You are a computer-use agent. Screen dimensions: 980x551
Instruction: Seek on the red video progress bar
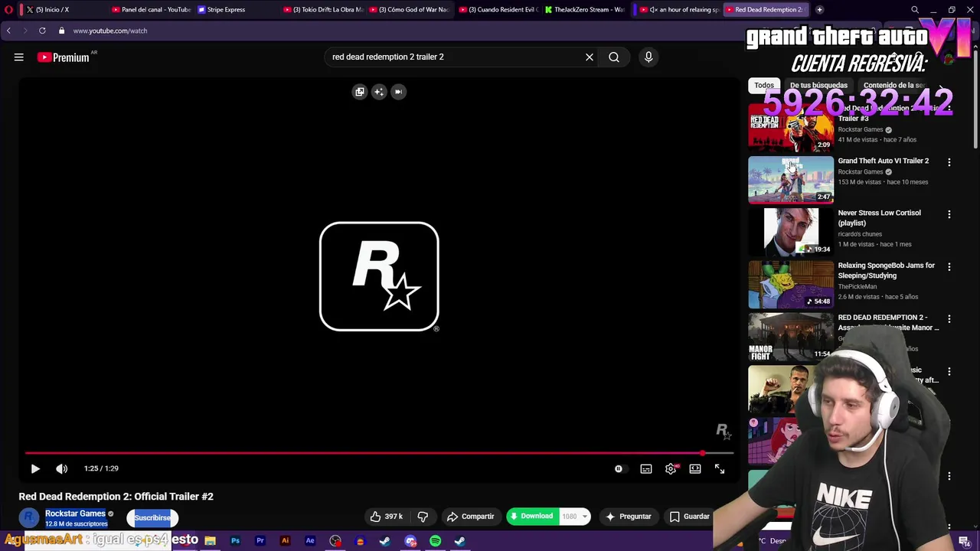coord(379,453)
